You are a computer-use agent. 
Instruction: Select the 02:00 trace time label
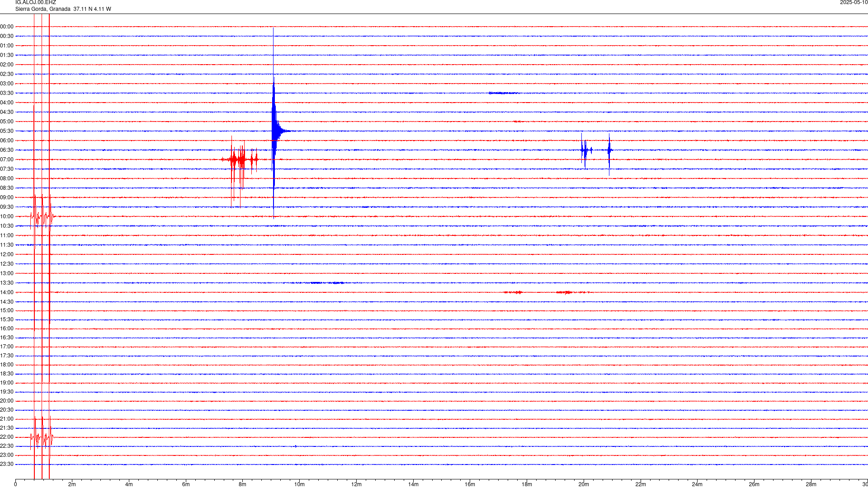click(7, 65)
